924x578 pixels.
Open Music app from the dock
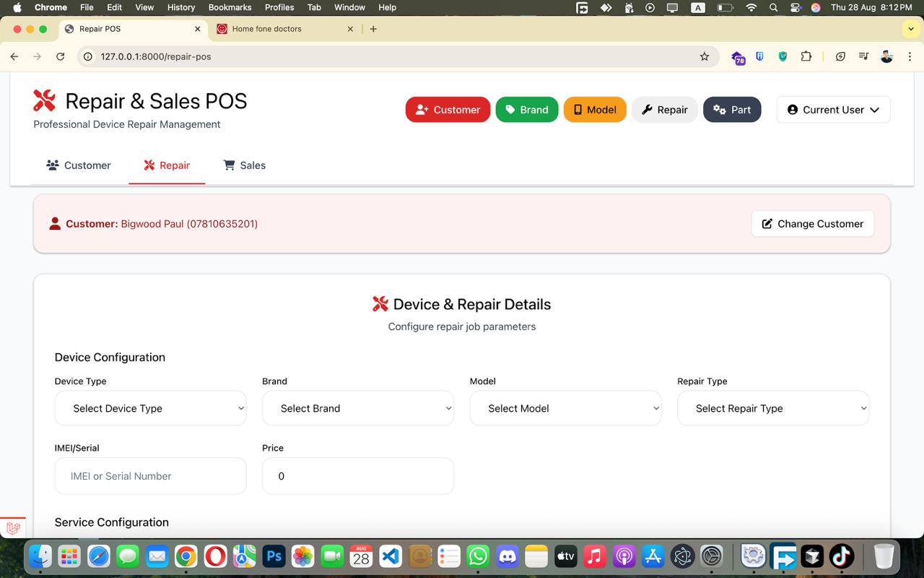595,556
